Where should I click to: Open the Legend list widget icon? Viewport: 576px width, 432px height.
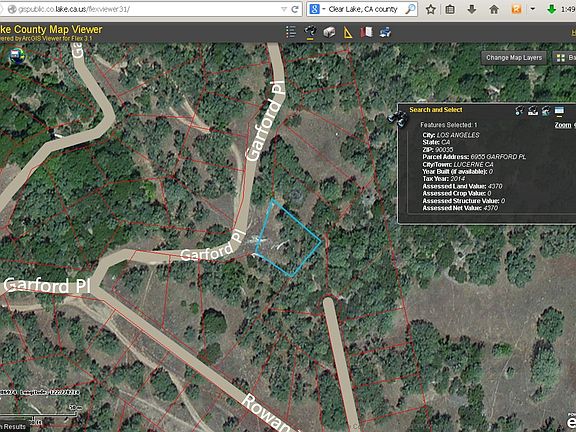291,32
